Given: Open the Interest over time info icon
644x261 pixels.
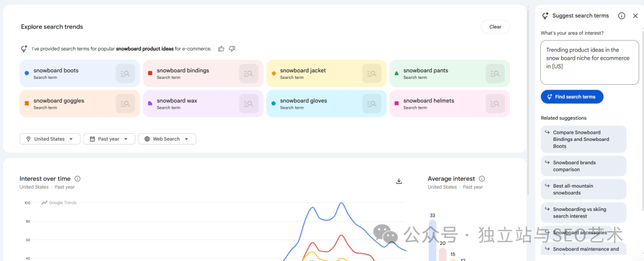Looking at the screenshot, I should point(78,179).
